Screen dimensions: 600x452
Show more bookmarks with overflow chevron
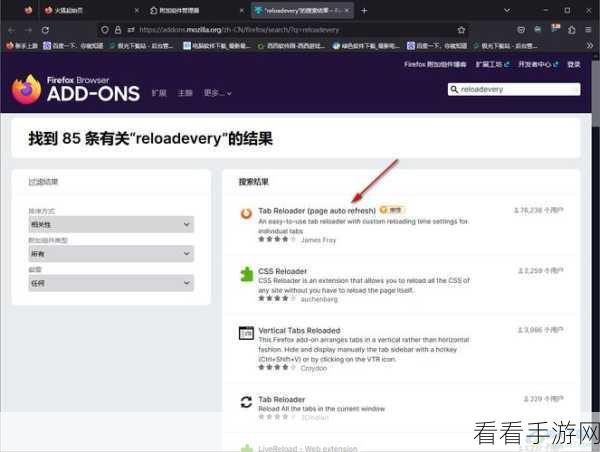[590, 46]
